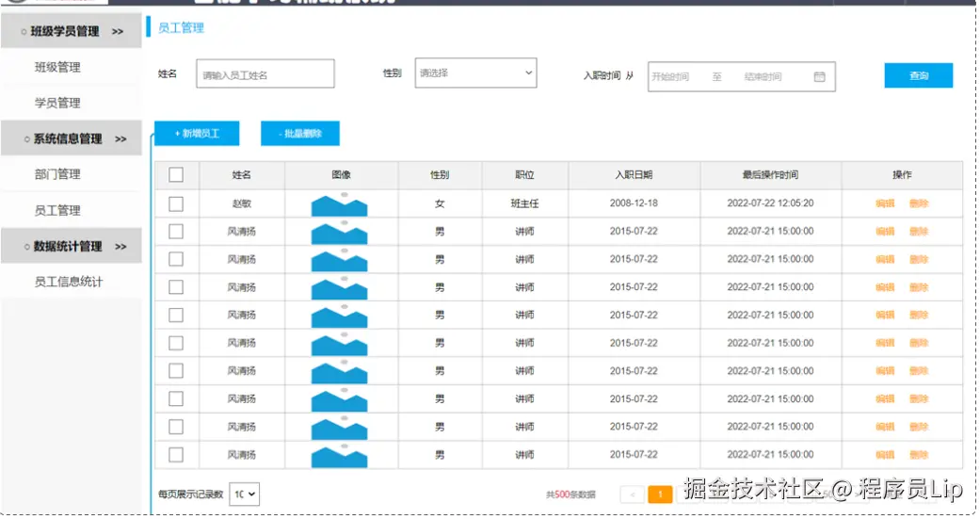The width and height of the screenshot is (980, 519).
Task: Click the 图像 column header
Action: [341, 174]
